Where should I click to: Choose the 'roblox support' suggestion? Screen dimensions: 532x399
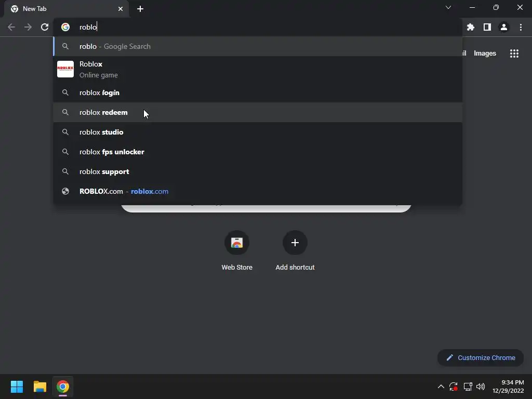258,171
